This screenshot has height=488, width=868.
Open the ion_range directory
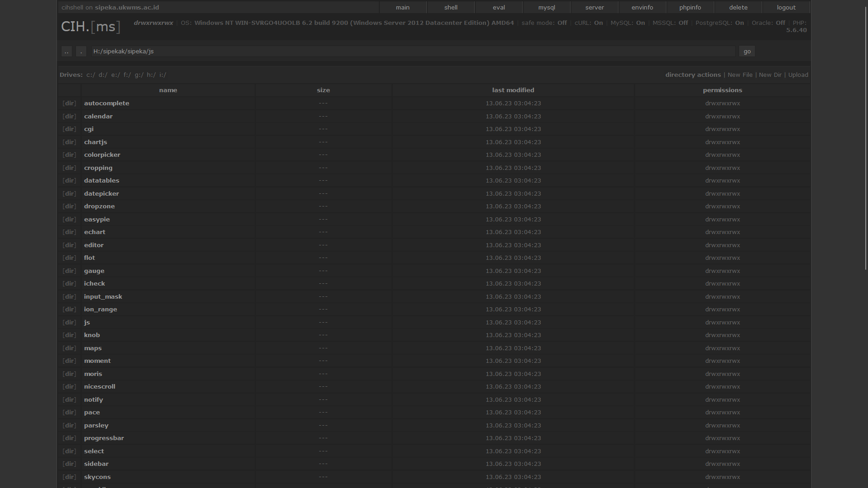100,310
